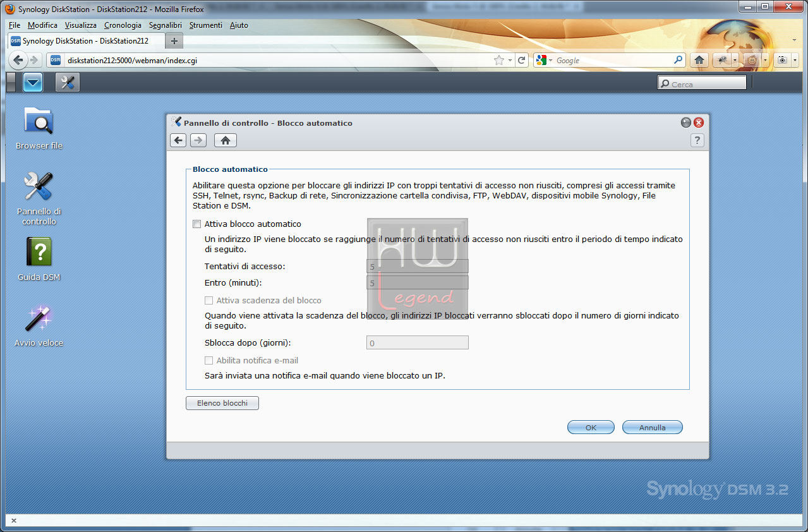This screenshot has width=808, height=532.
Task: Open the Browser file desktop icon
Action: click(x=39, y=128)
